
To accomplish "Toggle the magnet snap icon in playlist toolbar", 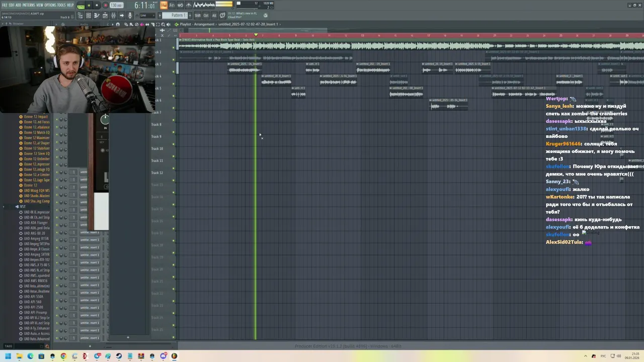I will [x=118, y=24].
